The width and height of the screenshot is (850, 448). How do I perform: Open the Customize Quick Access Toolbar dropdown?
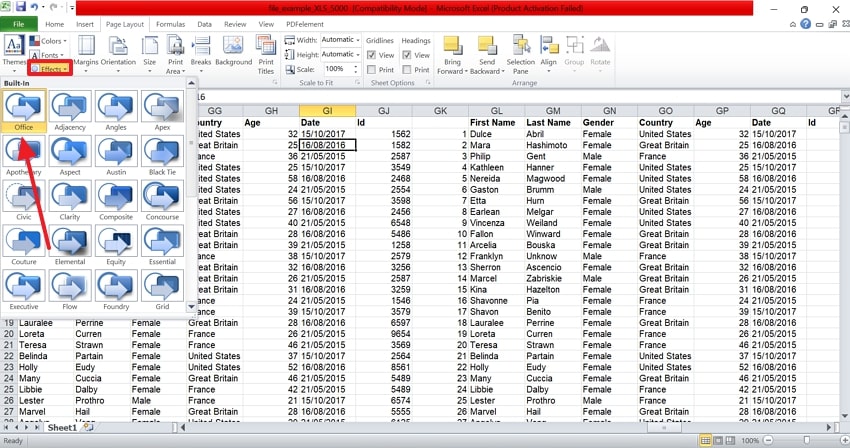pyautogui.click(x=72, y=8)
